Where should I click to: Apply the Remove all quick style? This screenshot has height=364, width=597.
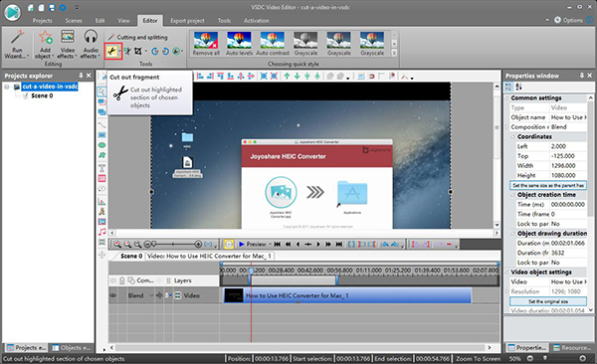[206, 44]
